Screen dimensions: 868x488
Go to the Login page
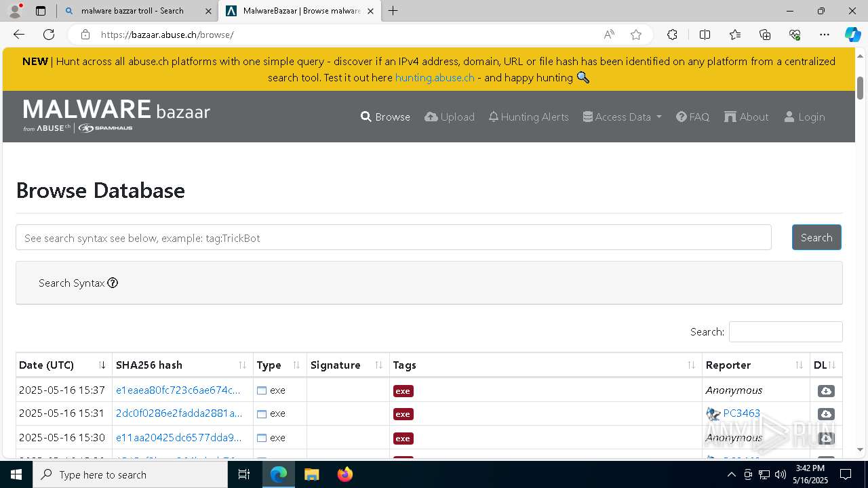click(804, 117)
